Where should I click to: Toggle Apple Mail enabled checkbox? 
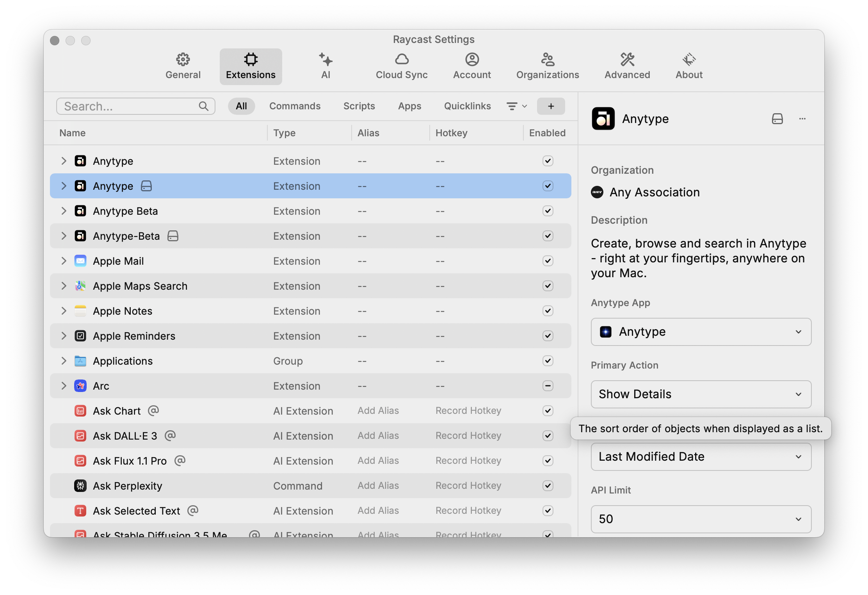(548, 261)
